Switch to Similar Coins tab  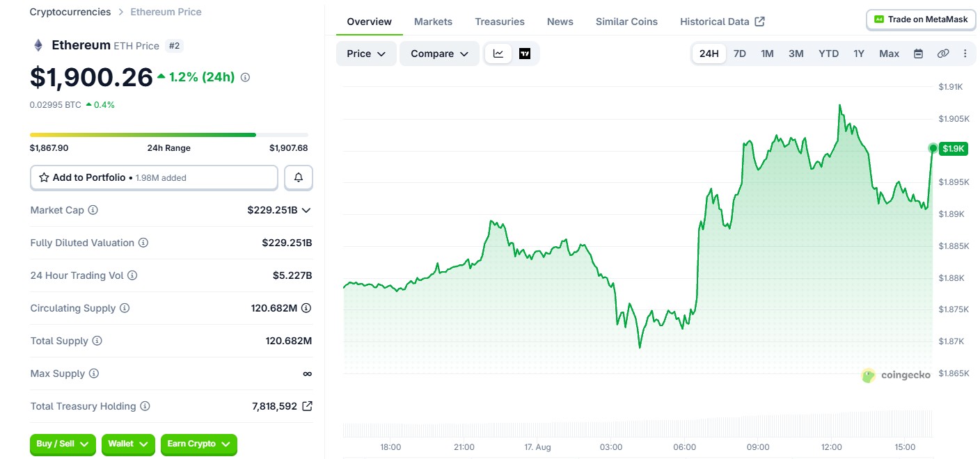[x=626, y=22]
